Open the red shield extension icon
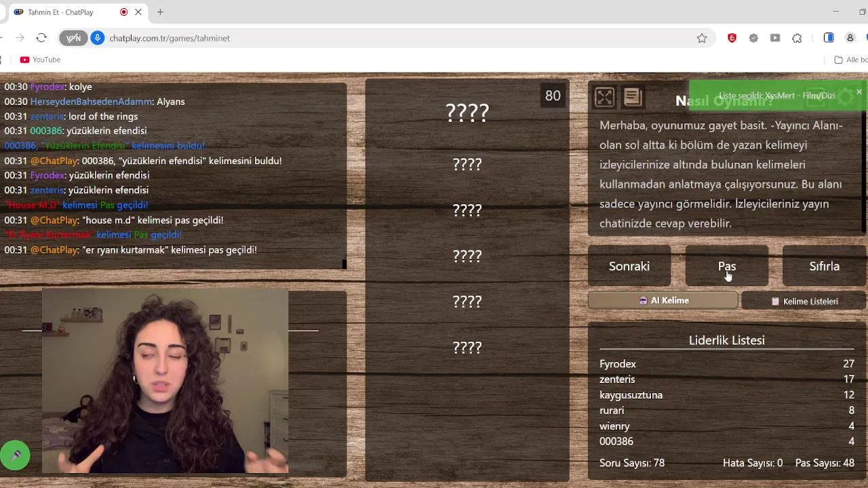 click(732, 38)
